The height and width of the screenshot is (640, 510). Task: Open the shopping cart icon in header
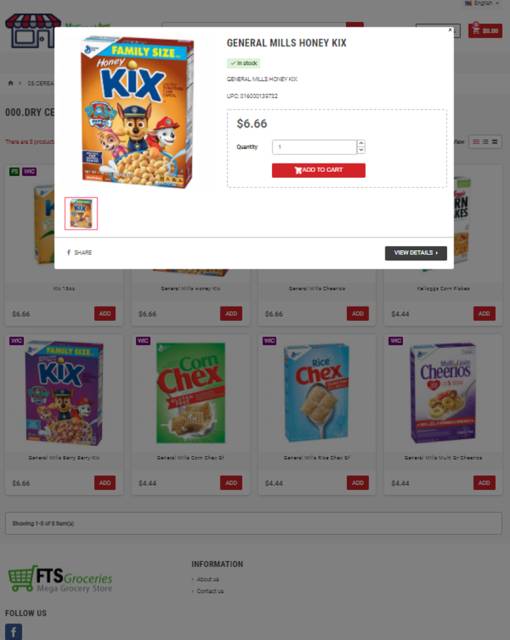click(485, 31)
